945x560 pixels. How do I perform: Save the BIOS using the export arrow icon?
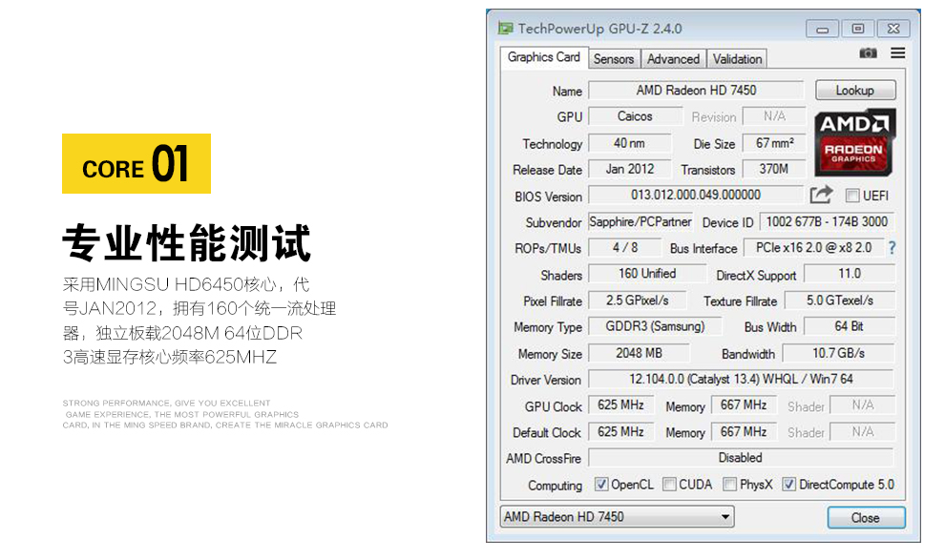click(820, 194)
